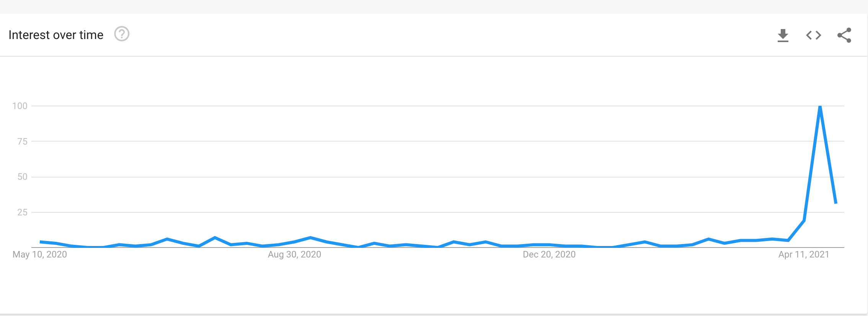The height and width of the screenshot is (316, 868).
Task: Open the help question mark icon
Action: [122, 34]
